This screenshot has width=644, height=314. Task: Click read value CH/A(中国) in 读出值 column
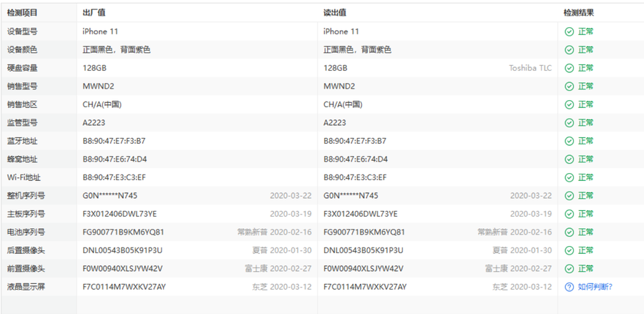[x=343, y=104]
